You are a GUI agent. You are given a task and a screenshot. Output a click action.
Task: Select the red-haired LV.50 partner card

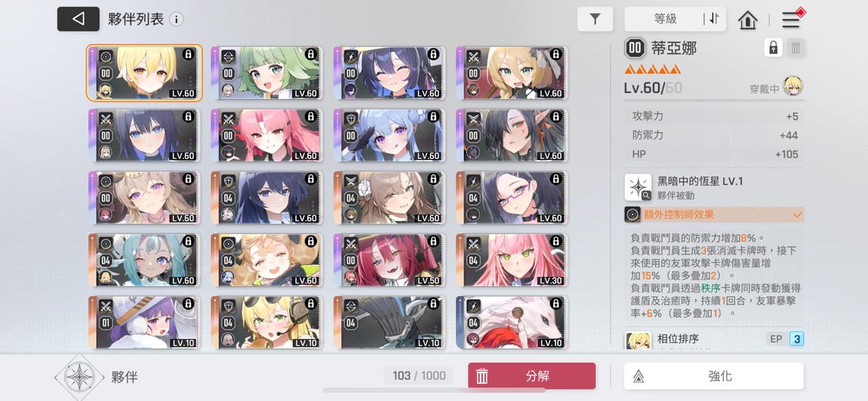click(389, 260)
